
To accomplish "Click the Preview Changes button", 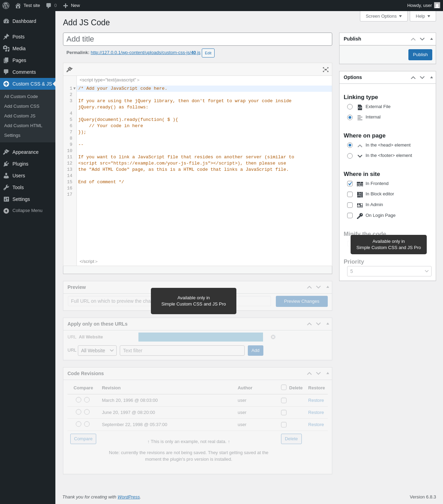I will tap(302, 301).
